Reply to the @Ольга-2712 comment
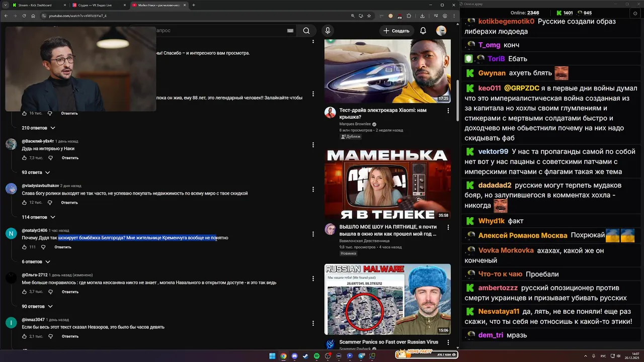 click(x=69, y=292)
